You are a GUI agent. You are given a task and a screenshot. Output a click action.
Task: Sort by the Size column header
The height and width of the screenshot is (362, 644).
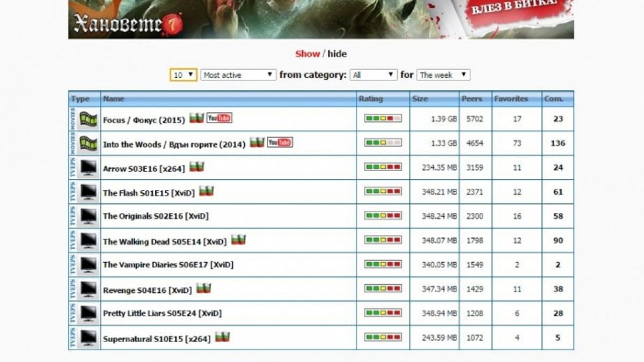(x=420, y=99)
